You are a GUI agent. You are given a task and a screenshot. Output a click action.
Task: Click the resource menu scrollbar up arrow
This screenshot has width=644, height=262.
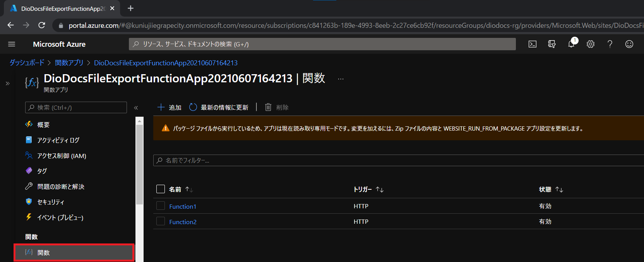139,121
